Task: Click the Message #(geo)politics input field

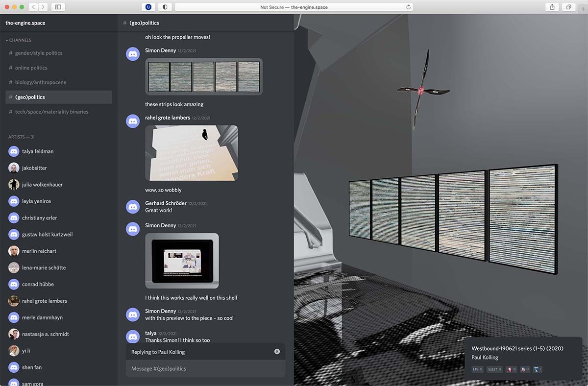Action: (x=205, y=368)
